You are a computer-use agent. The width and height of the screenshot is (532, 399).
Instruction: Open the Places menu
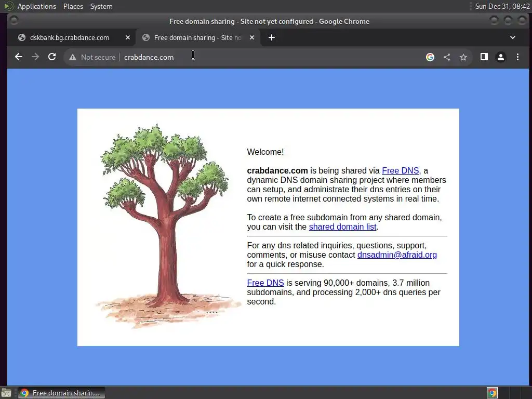coord(73,6)
